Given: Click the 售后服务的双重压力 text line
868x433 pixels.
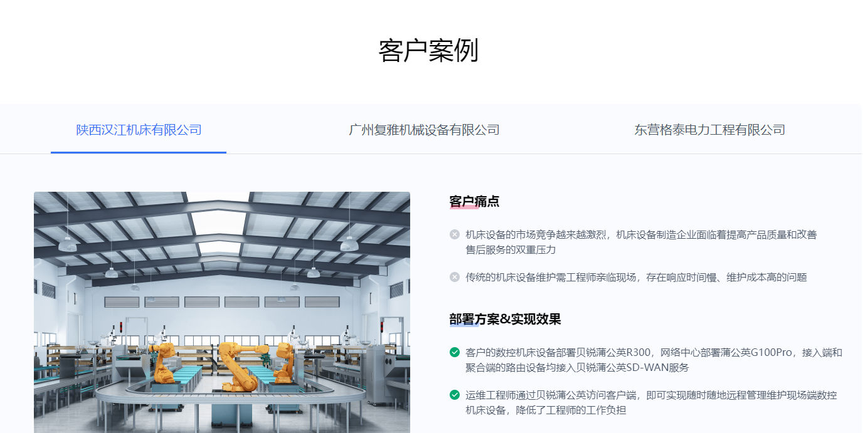Looking at the screenshot, I should pos(511,249).
